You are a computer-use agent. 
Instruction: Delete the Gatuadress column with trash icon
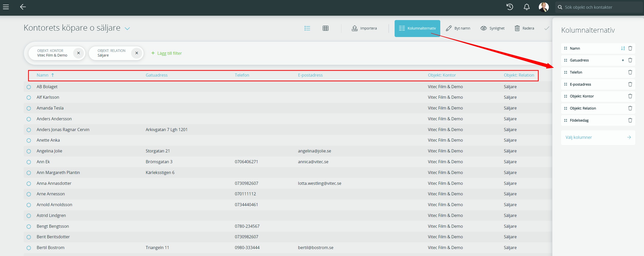630,60
